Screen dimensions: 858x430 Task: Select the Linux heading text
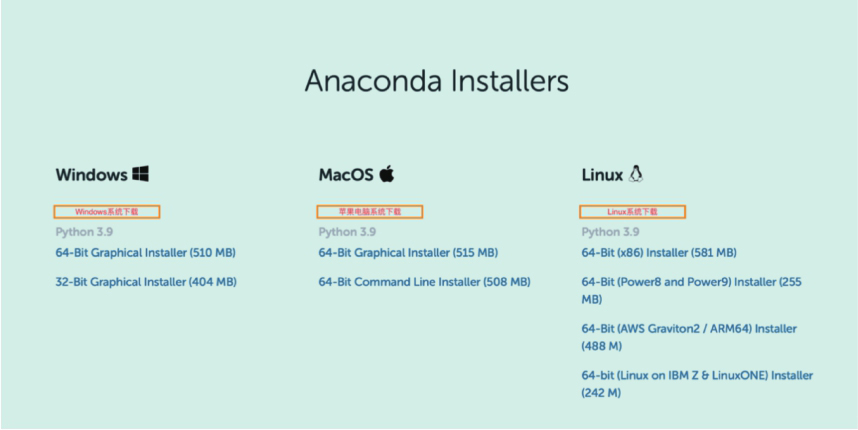[x=602, y=175]
